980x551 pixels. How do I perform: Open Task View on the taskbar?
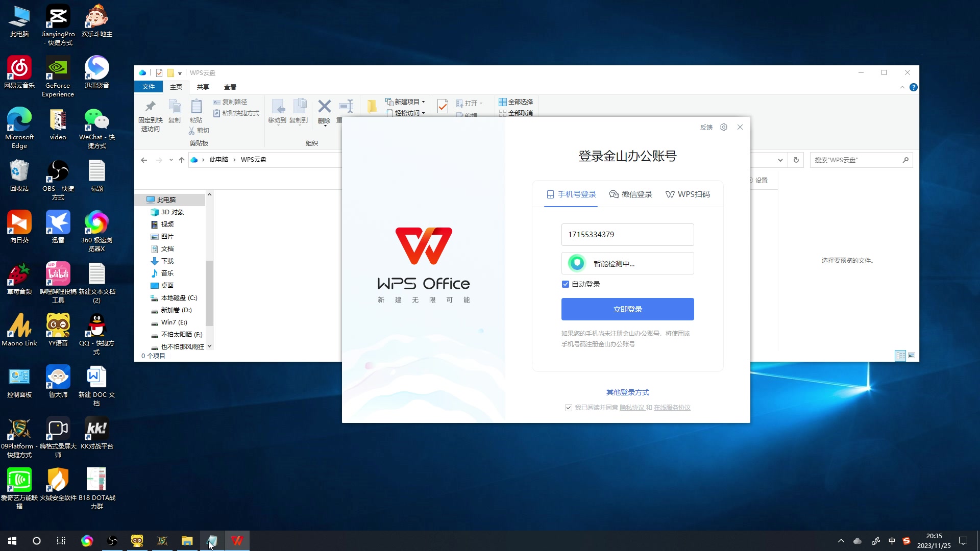pos(61,541)
